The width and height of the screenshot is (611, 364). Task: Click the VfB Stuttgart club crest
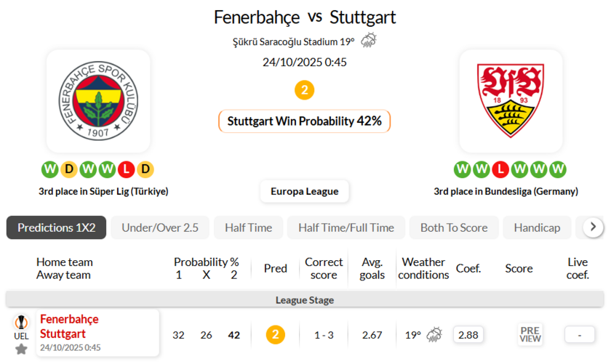tap(510, 101)
